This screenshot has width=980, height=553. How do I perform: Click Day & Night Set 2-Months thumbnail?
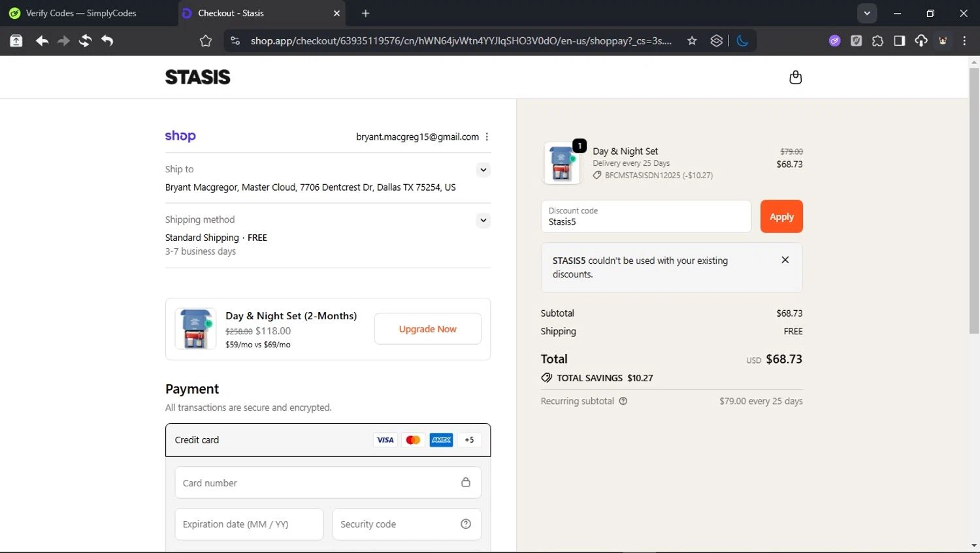click(195, 328)
